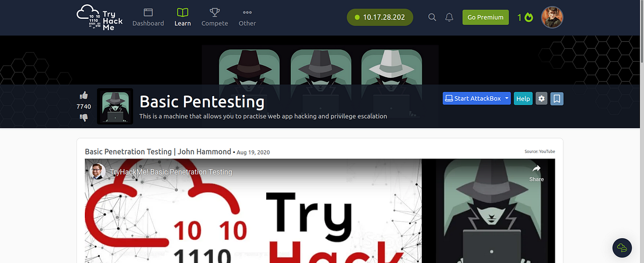Click the Basic Pentesting room thumbnail
Screen dimensions: 644x263
[115, 106]
